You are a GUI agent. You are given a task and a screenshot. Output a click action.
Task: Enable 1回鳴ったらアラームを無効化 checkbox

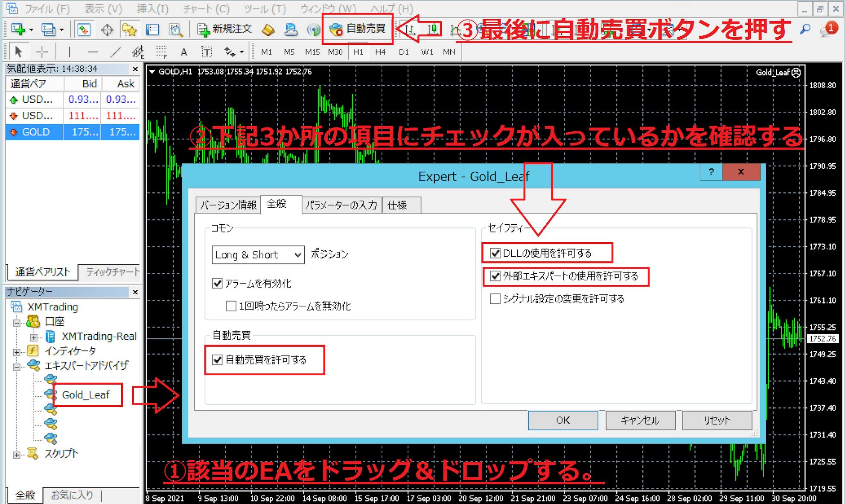[231, 306]
